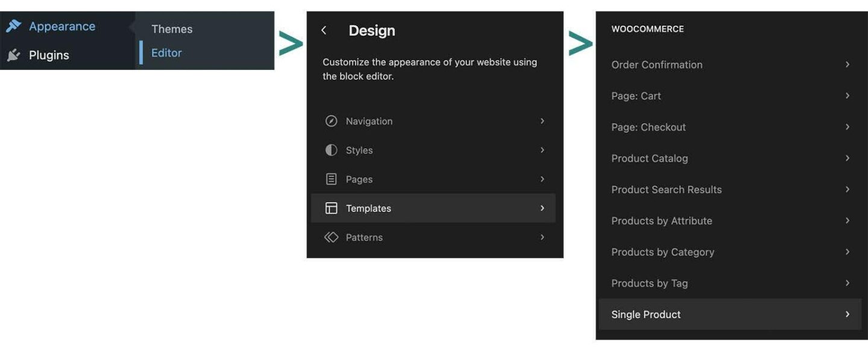Expand the Single Product template chevron

[846, 314]
